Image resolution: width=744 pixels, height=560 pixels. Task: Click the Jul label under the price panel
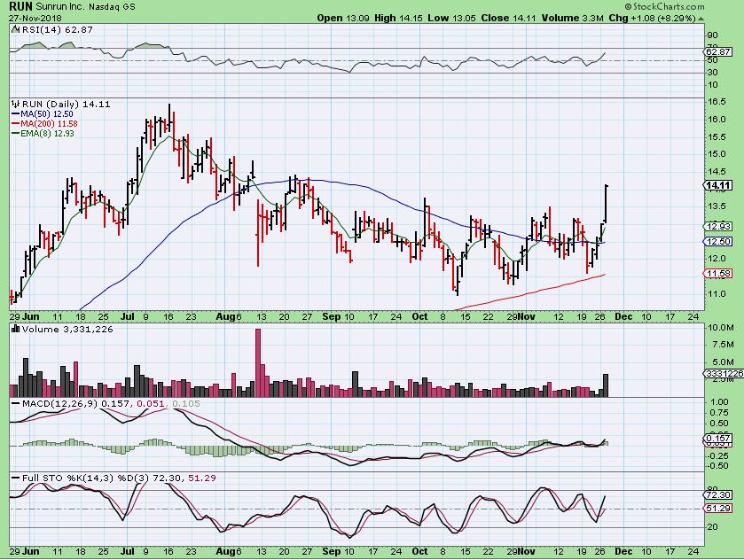coord(127,316)
